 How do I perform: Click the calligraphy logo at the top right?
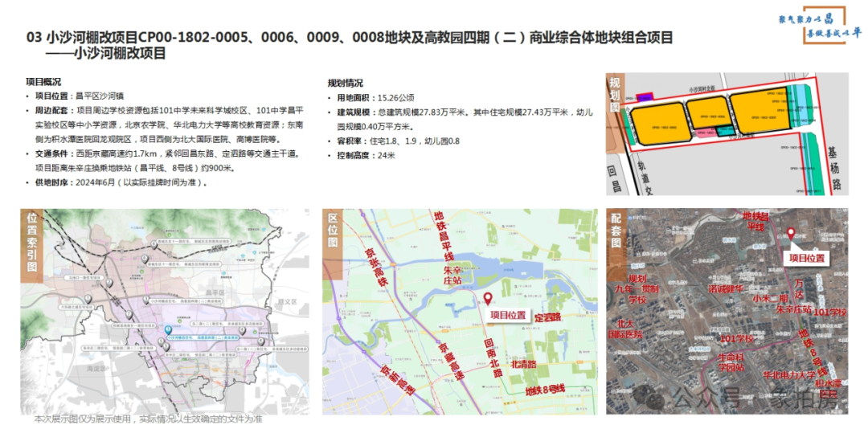pos(820,25)
